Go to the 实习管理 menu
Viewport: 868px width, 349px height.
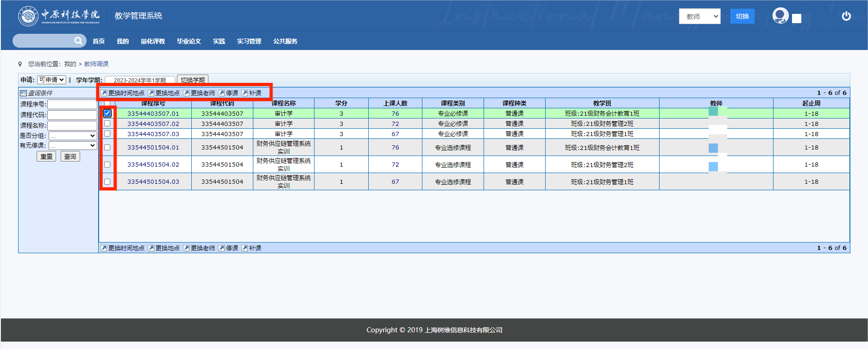click(249, 41)
